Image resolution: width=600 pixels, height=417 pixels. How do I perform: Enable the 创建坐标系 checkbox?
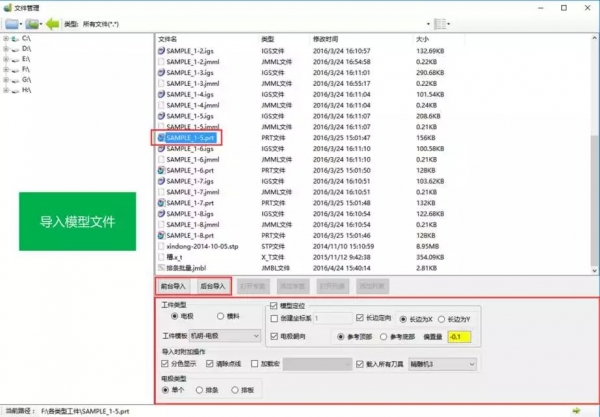tap(274, 318)
